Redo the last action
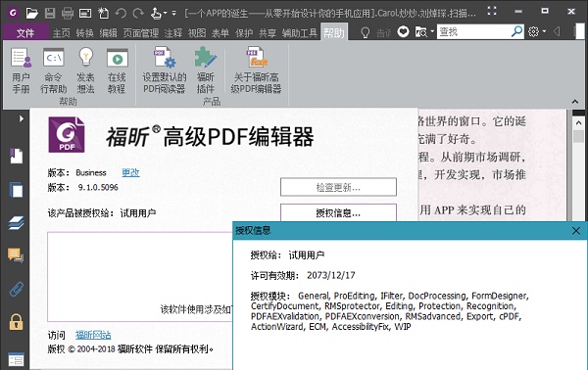 pos(138,14)
